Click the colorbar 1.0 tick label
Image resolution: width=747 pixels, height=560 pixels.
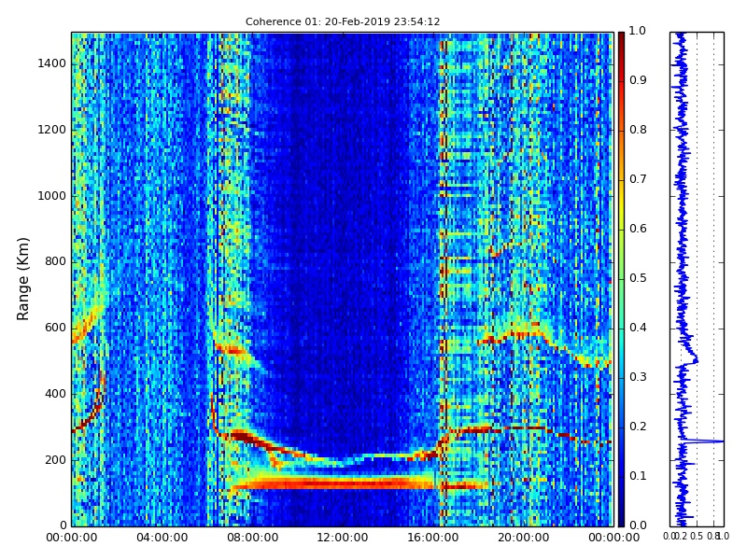(x=638, y=31)
